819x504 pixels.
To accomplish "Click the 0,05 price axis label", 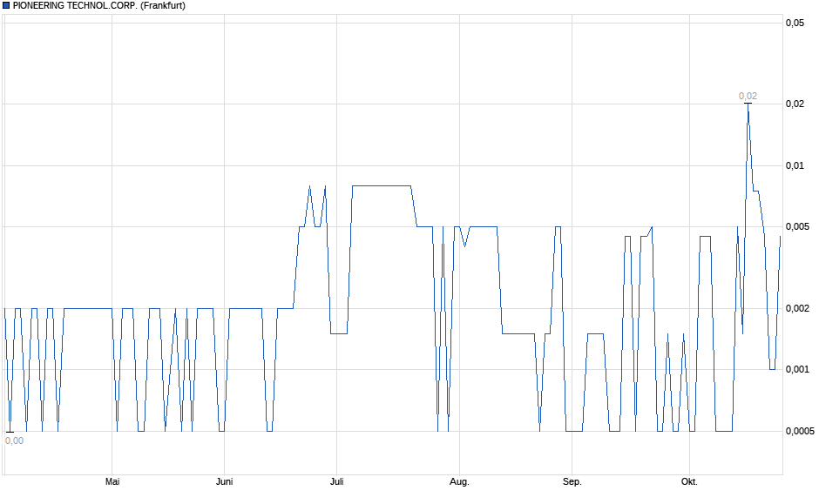I will [x=795, y=24].
